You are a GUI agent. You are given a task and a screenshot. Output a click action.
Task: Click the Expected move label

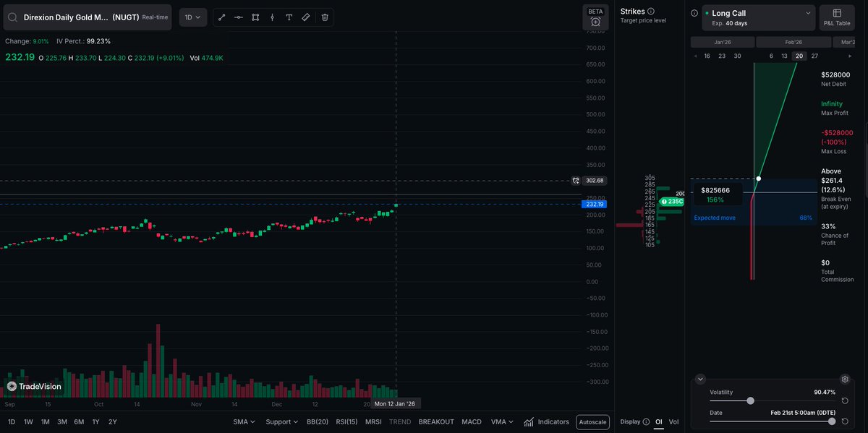(x=715, y=218)
